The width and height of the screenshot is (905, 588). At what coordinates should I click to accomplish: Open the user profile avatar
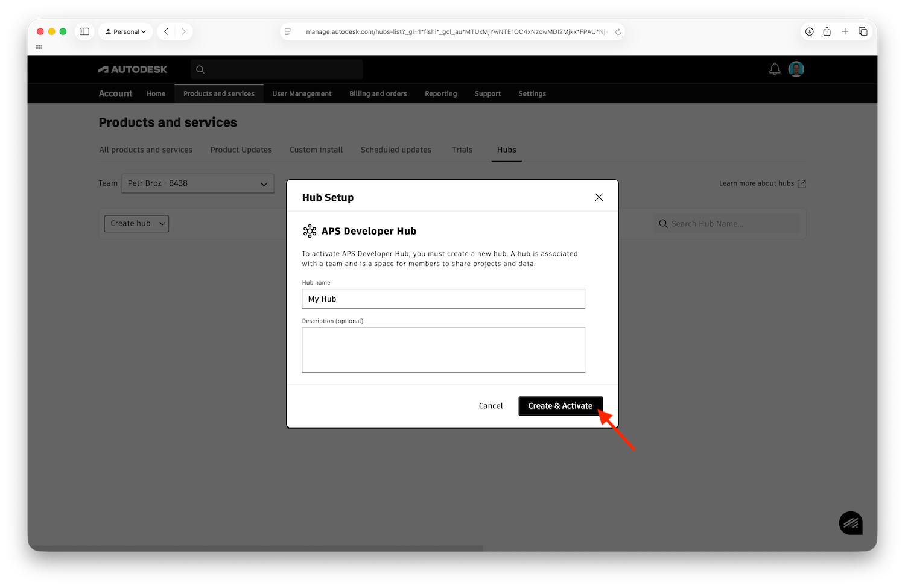pyautogui.click(x=796, y=69)
